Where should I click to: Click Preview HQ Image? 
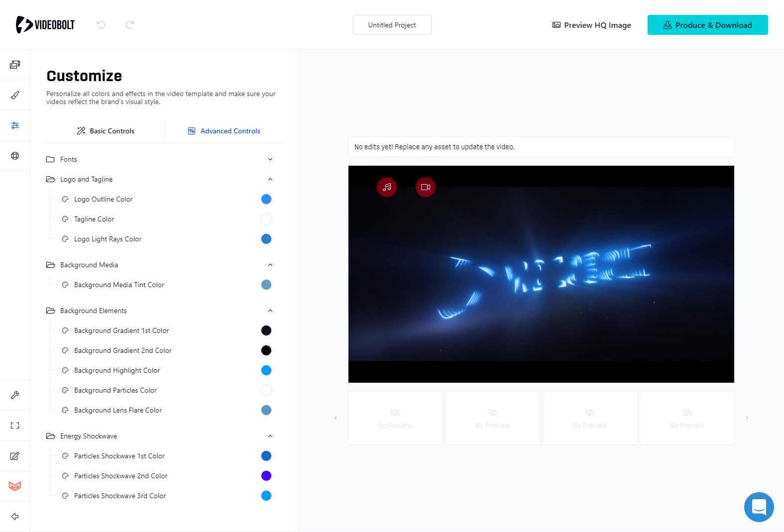pyautogui.click(x=592, y=25)
